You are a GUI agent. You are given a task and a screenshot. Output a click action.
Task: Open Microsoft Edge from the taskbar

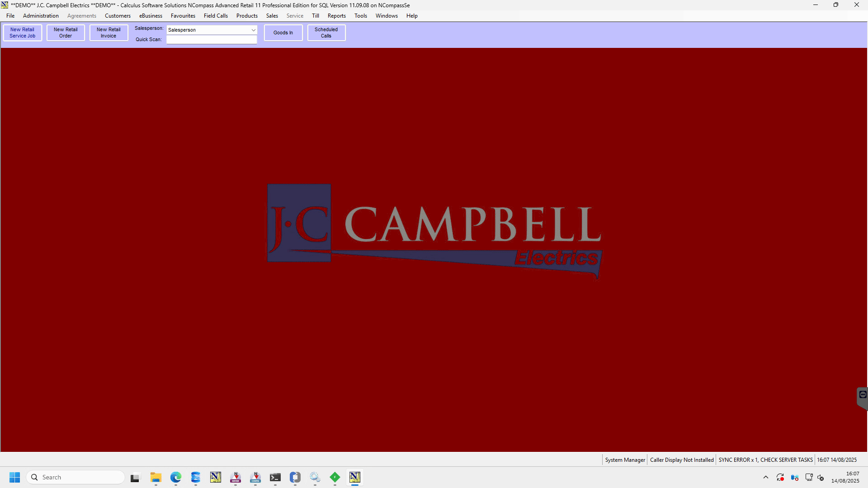176,477
